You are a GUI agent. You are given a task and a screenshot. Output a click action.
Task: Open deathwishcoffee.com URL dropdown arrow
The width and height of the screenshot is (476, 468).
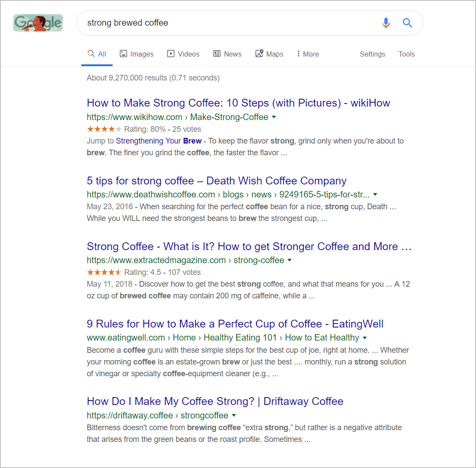[x=375, y=194]
